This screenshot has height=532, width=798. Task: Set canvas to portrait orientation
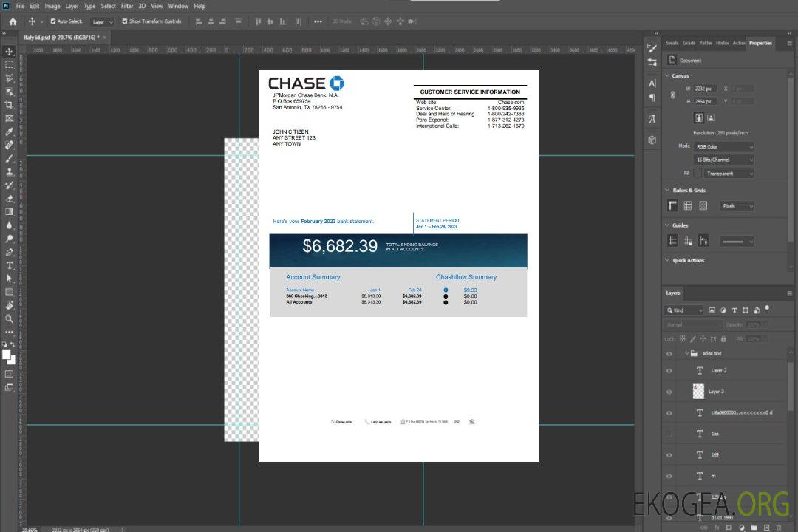click(699, 118)
